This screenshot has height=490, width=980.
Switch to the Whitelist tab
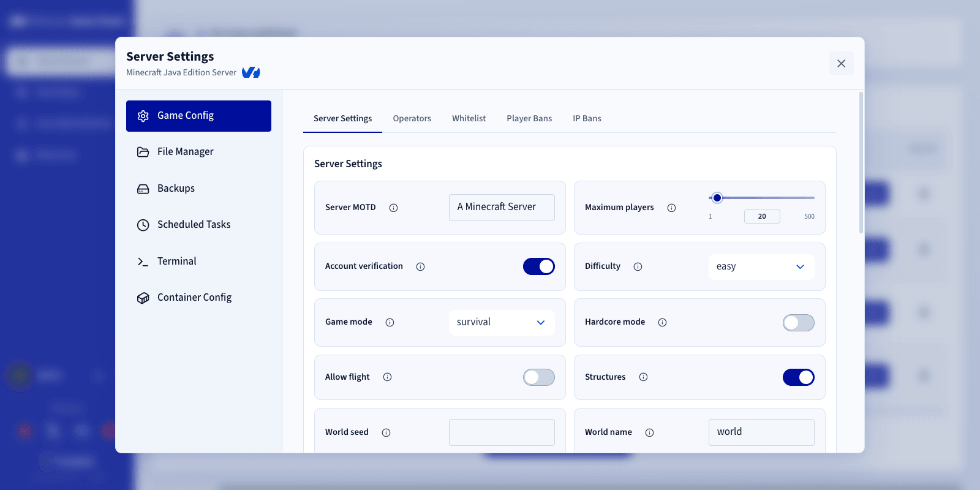tap(469, 118)
